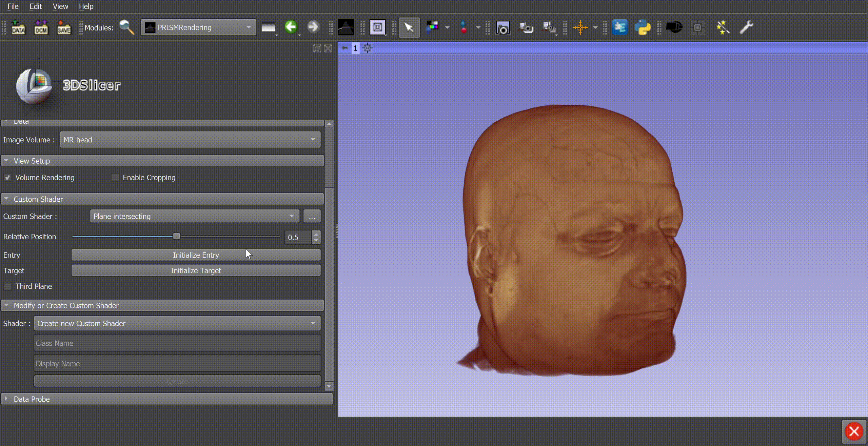Open the View menu
Image resolution: width=868 pixels, height=446 pixels.
60,6
